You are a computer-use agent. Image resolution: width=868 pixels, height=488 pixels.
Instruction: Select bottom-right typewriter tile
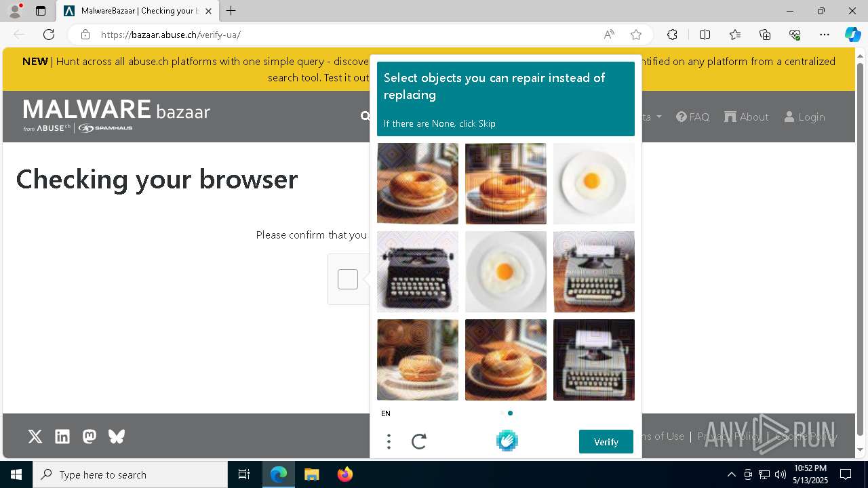point(594,360)
